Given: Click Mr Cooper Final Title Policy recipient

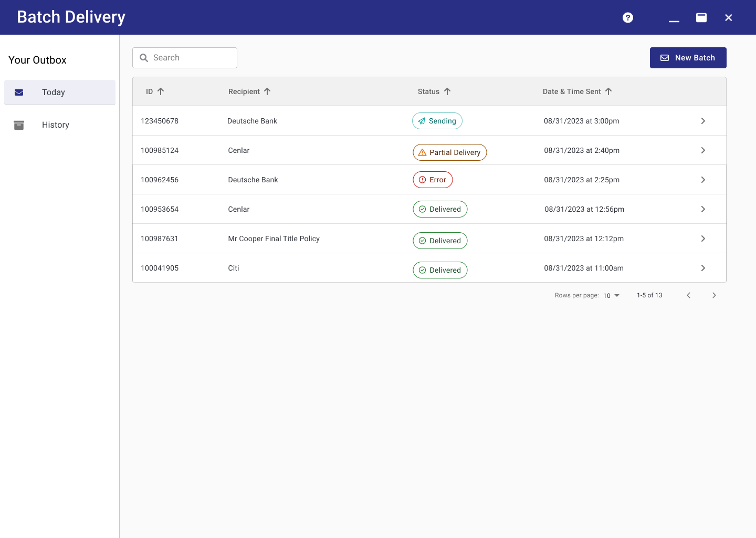Looking at the screenshot, I should click(x=274, y=239).
